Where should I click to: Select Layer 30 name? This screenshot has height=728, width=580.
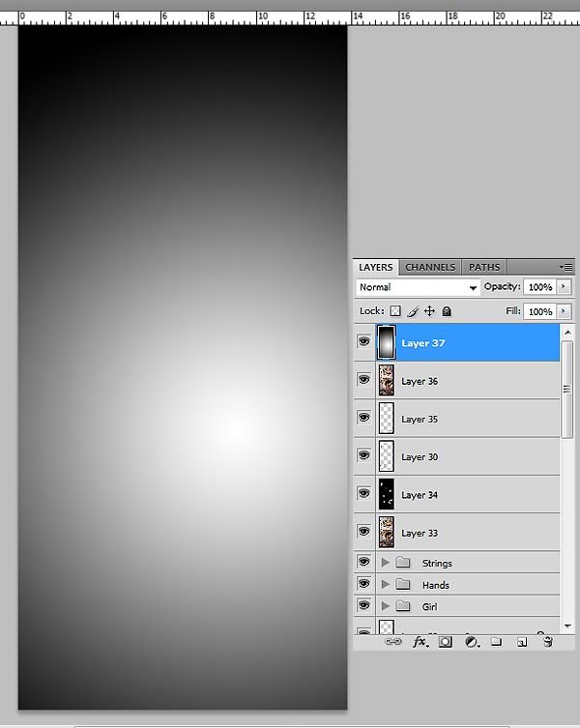click(420, 457)
